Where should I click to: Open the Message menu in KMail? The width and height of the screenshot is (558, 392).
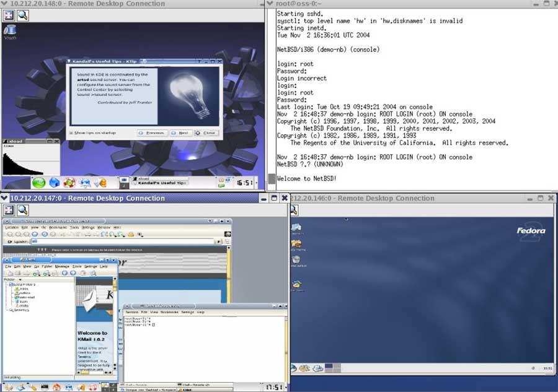coord(62,266)
